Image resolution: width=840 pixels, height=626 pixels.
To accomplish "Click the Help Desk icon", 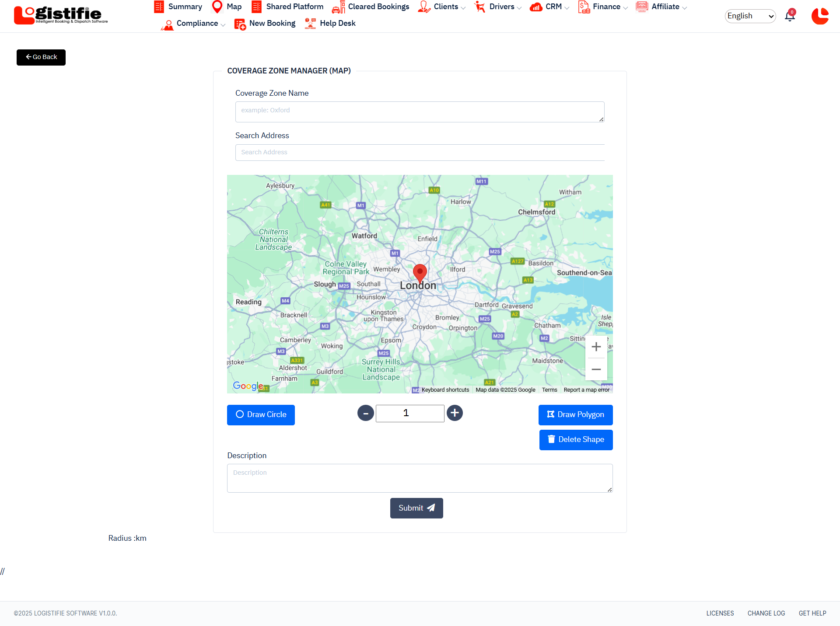I will pyautogui.click(x=310, y=24).
